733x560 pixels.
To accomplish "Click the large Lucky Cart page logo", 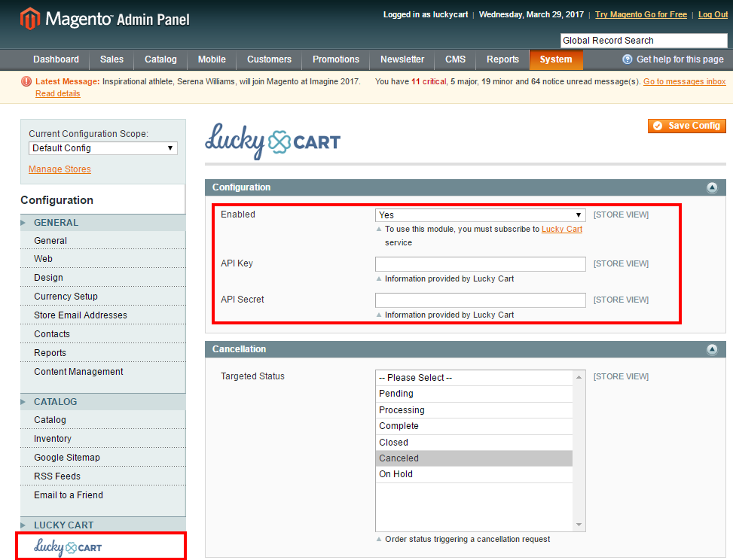I will click(x=273, y=142).
